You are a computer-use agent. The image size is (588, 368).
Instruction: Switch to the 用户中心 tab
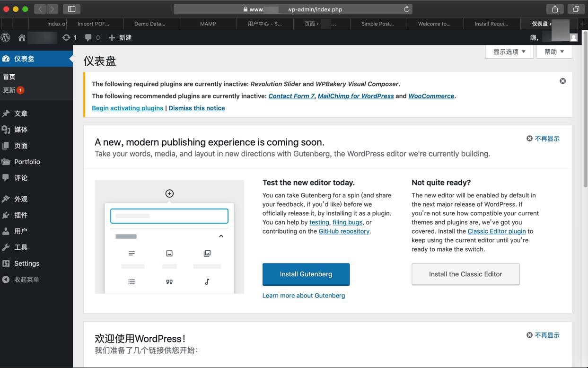[x=265, y=24]
